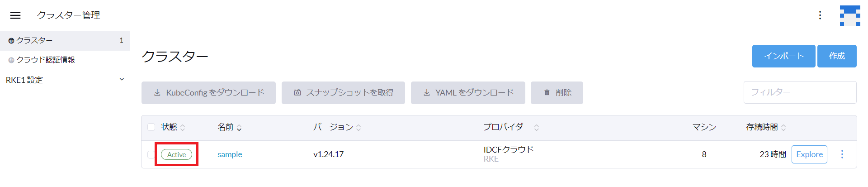868x187 pixels.
Task: Click the user avatar icon
Action: 850,15
